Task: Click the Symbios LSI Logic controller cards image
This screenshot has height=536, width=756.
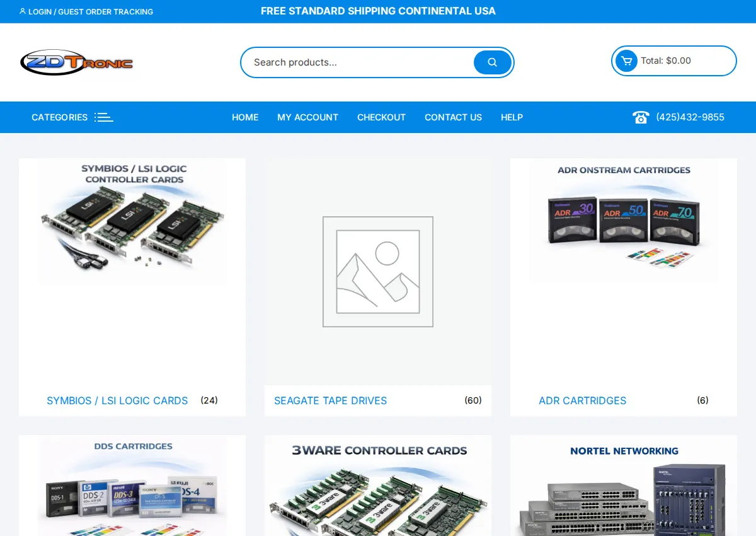Action: click(132, 221)
